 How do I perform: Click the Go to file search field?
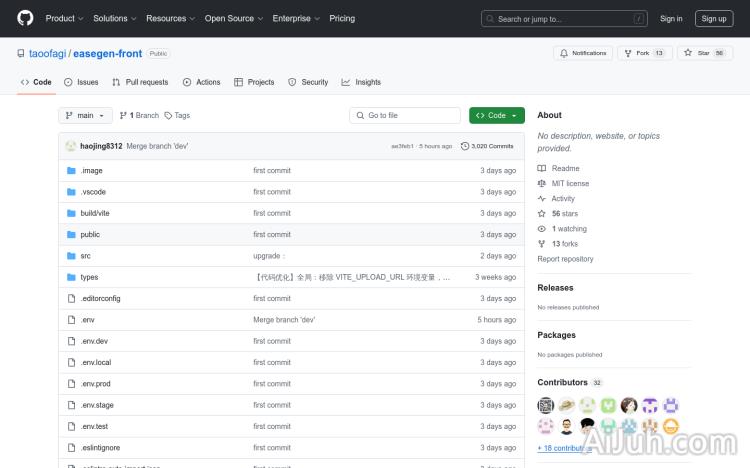405,116
